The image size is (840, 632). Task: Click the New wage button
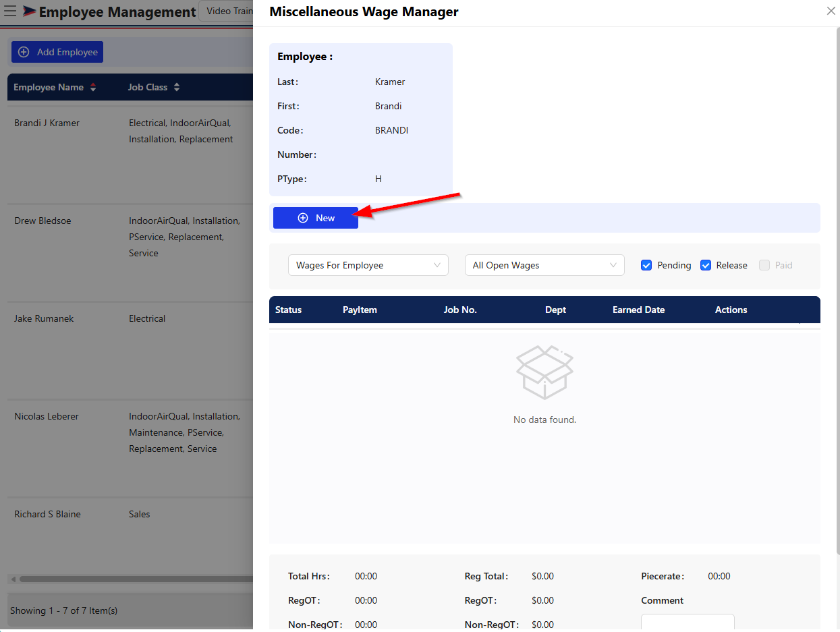point(316,218)
